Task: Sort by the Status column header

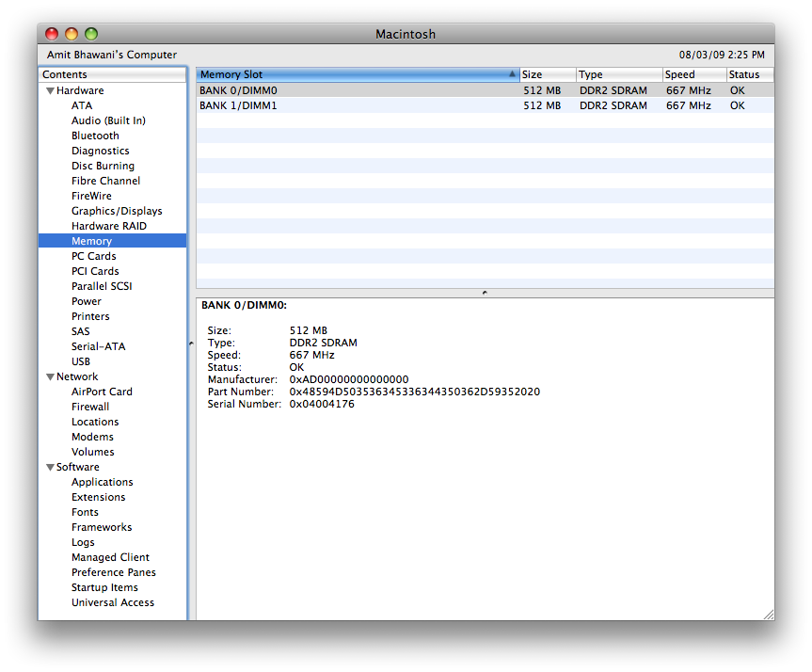Action: click(750, 74)
